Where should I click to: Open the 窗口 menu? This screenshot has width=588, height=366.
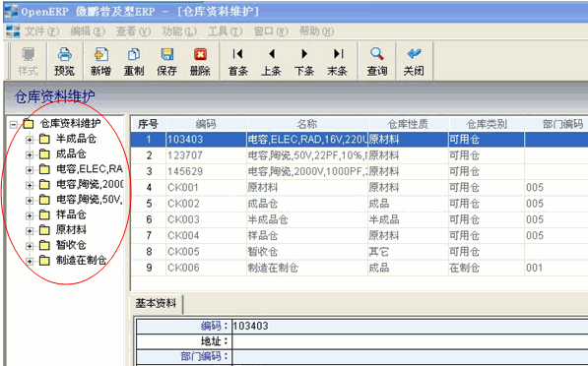[x=271, y=31]
